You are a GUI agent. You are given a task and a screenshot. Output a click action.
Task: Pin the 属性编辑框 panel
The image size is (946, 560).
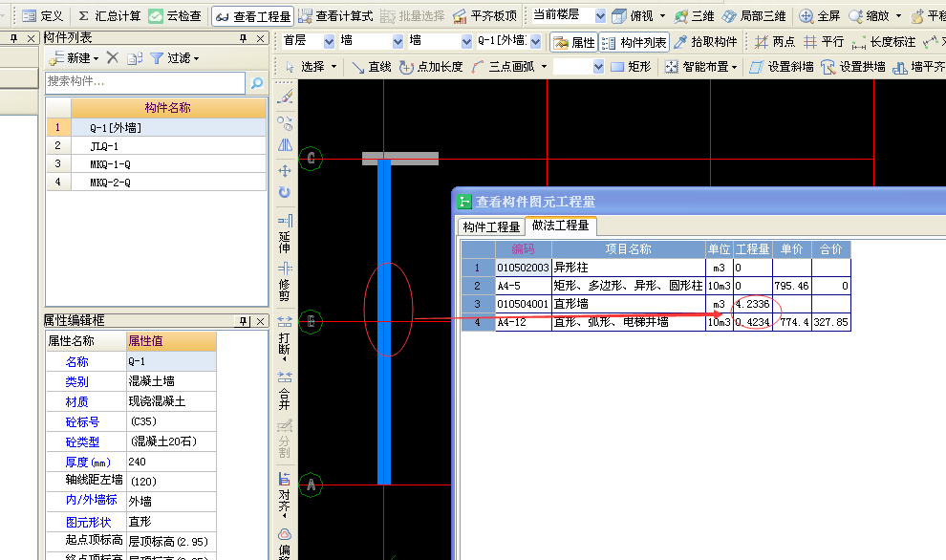[x=243, y=321]
